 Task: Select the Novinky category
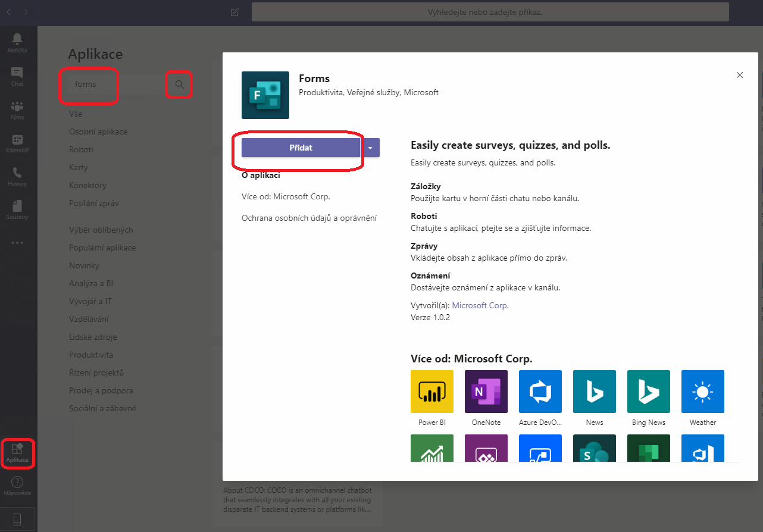coord(84,265)
